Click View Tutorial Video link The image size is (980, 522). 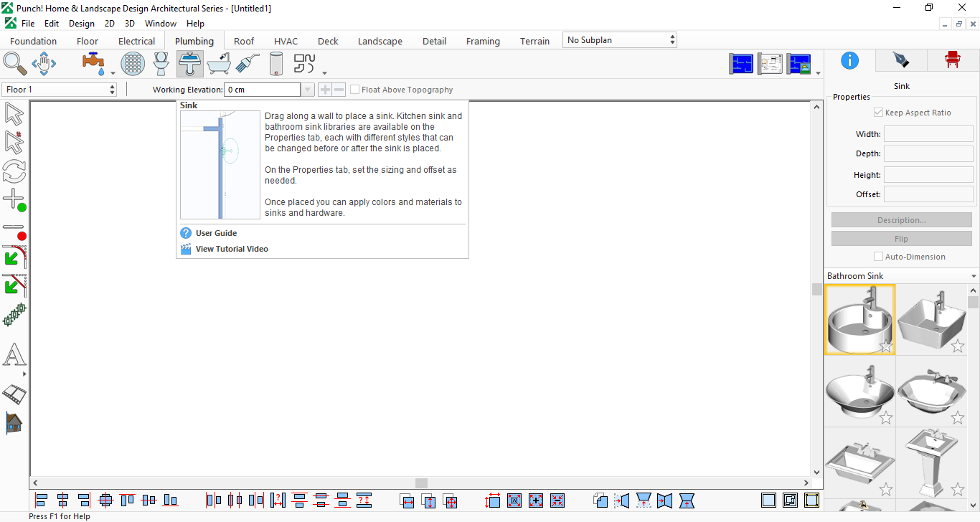[x=232, y=249]
